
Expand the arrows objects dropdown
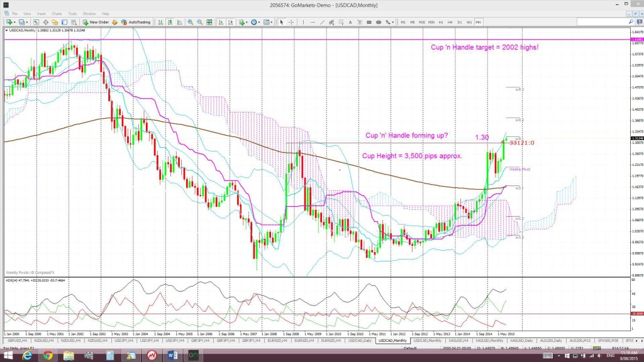[x=393, y=23]
